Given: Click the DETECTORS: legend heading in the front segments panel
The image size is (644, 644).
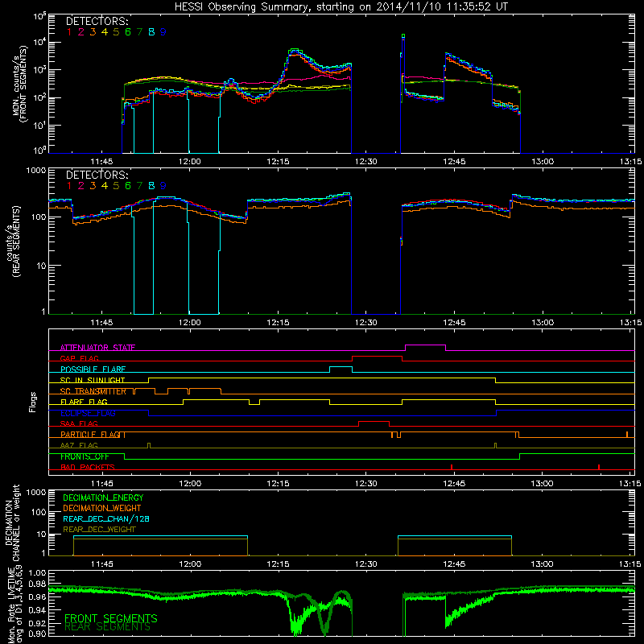Looking at the screenshot, I should (97, 22).
